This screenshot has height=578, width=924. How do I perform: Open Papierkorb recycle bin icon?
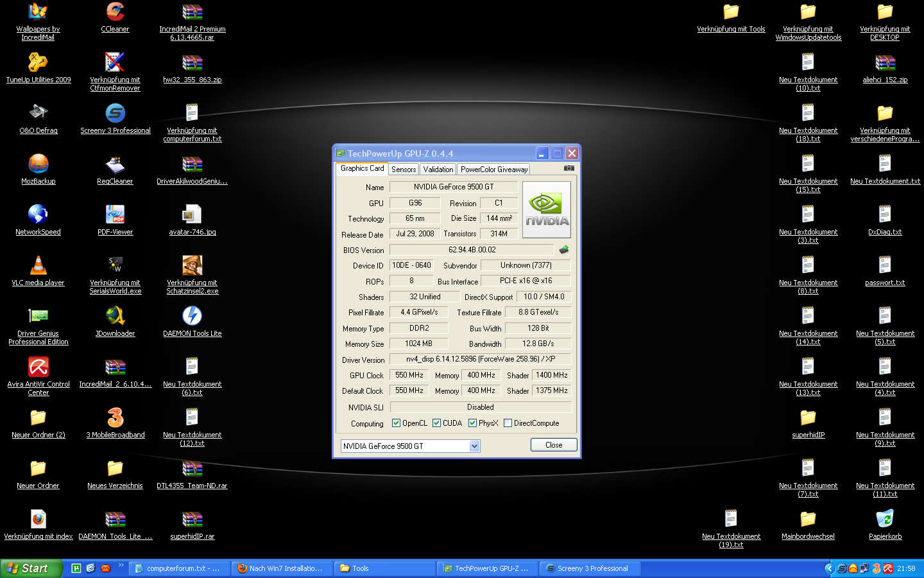pos(885,525)
